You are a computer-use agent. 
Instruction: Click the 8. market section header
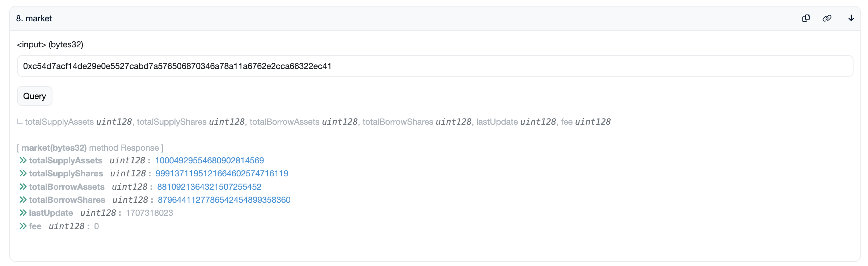coord(34,18)
